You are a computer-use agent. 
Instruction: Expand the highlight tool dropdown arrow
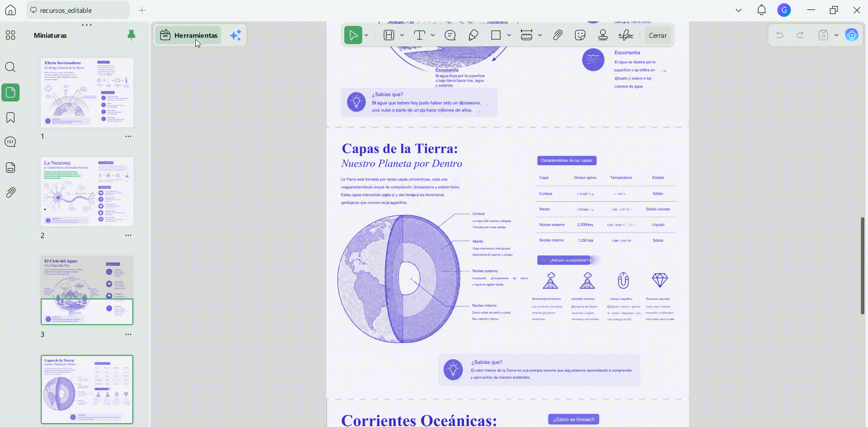point(402,35)
